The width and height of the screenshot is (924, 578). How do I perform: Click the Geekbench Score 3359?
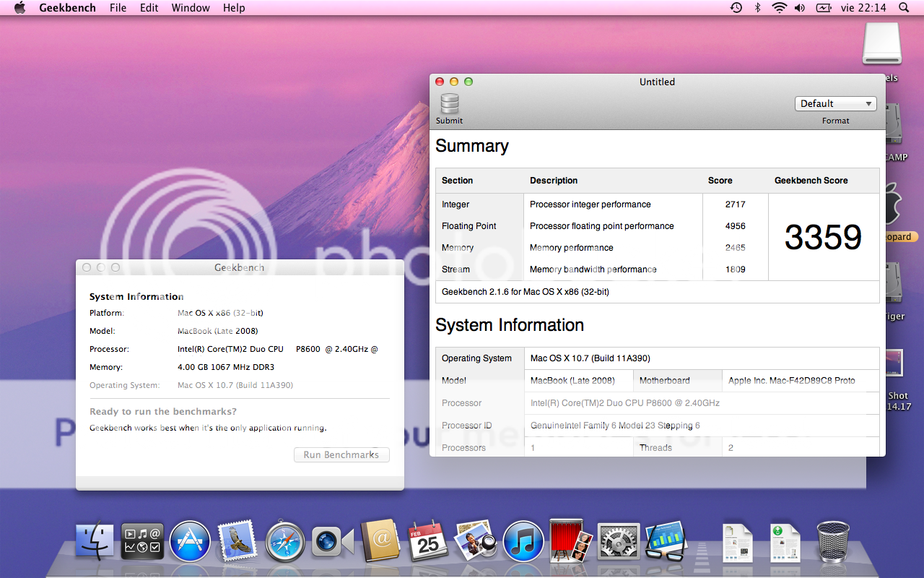(823, 237)
